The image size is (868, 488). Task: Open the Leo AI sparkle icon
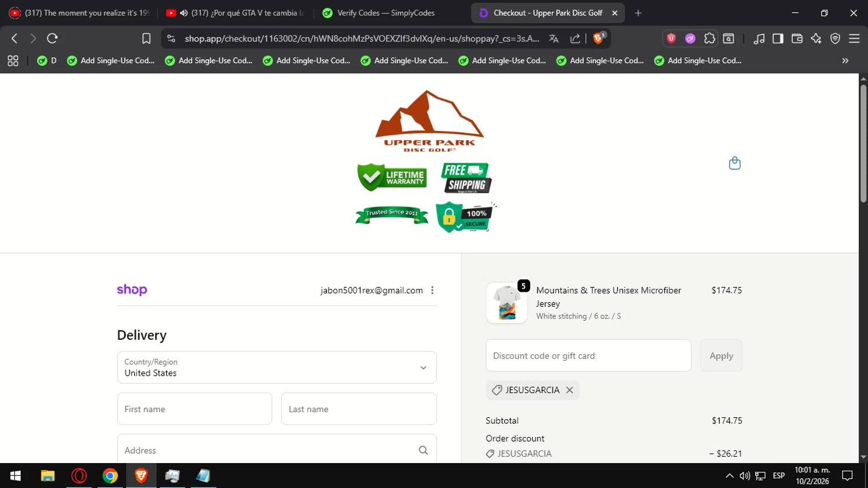coord(816,38)
